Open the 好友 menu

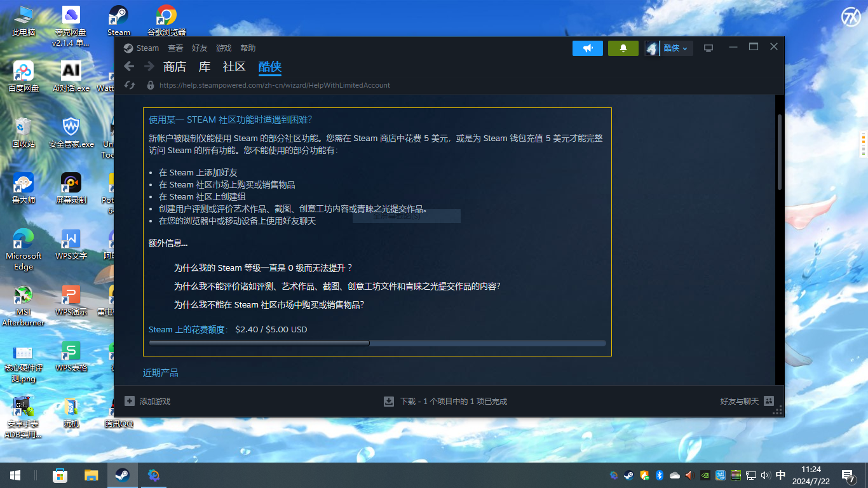(x=200, y=48)
